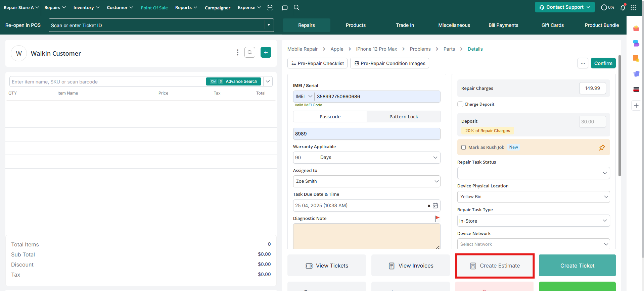The height and width of the screenshot is (291, 644).
Task: Click the red card icon in right sidebar
Action: click(x=636, y=89)
